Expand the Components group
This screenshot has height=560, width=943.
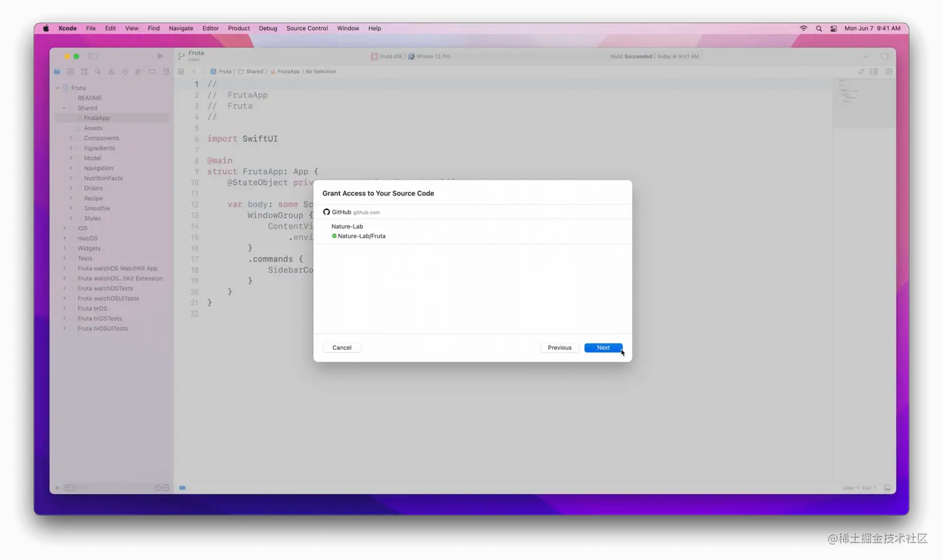(x=70, y=138)
